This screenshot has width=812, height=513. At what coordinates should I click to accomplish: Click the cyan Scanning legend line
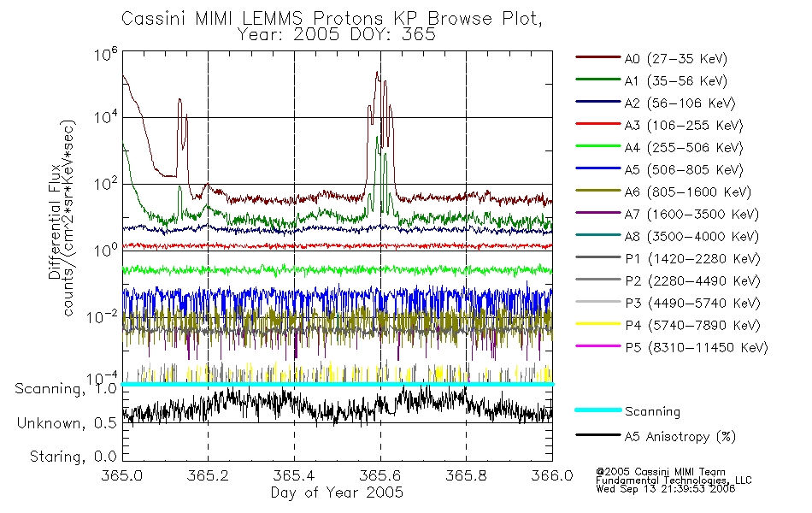pyautogui.click(x=598, y=410)
